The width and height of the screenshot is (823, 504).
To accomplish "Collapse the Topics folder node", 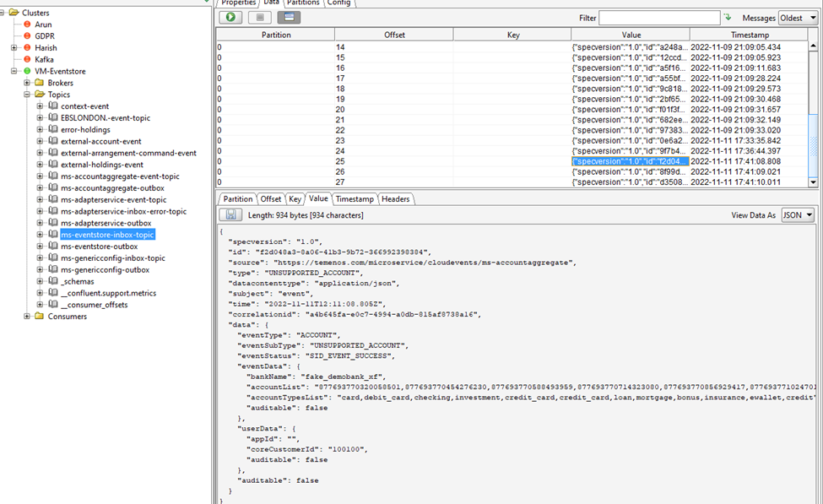I will pyautogui.click(x=27, y=95).
